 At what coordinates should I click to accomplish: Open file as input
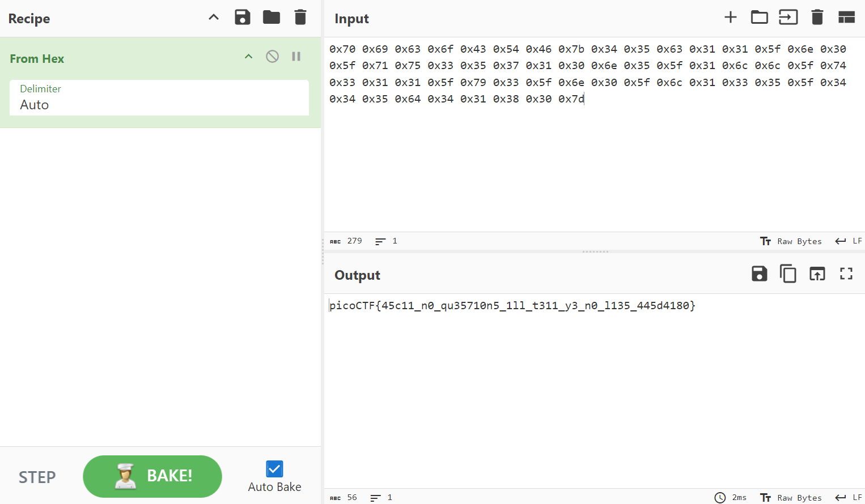[788, 18]
